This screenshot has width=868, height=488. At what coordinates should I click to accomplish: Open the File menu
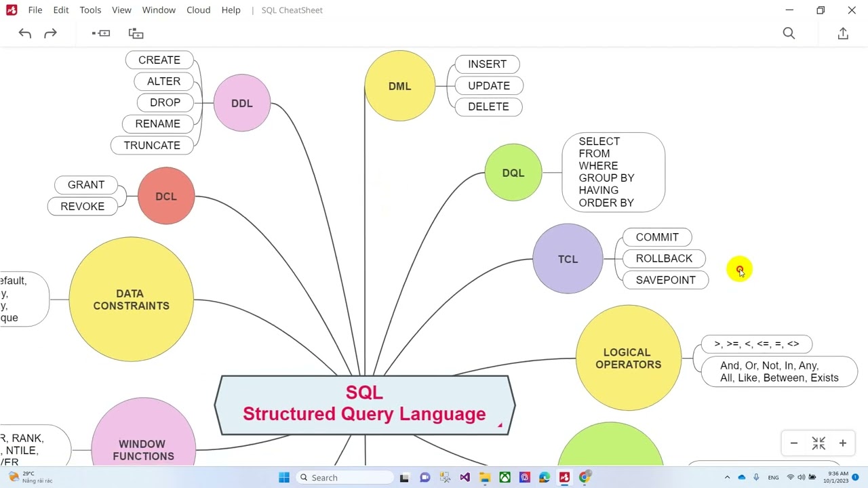tap(35, 10)
